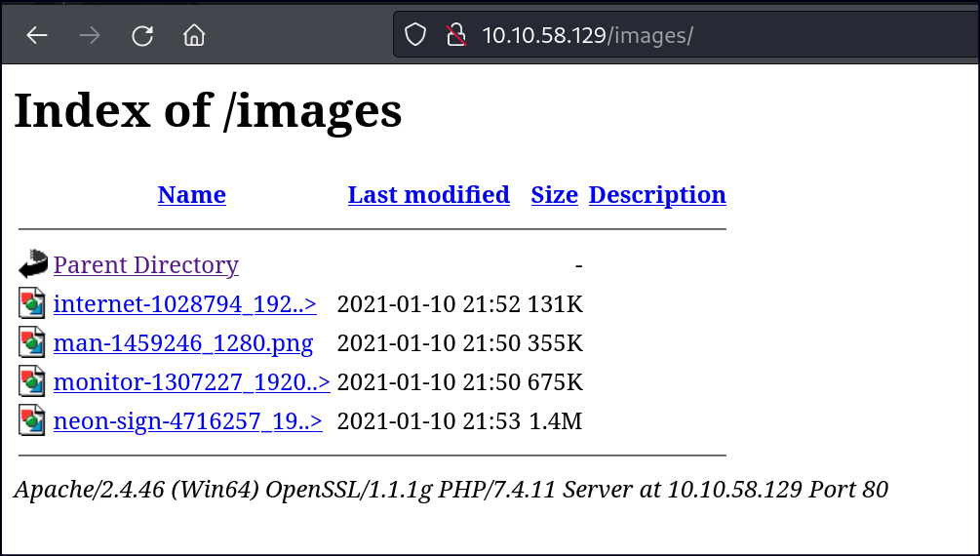Screen dimensions: 980x556
Task: Sort files by the Size header
Action: pos(554,195)
